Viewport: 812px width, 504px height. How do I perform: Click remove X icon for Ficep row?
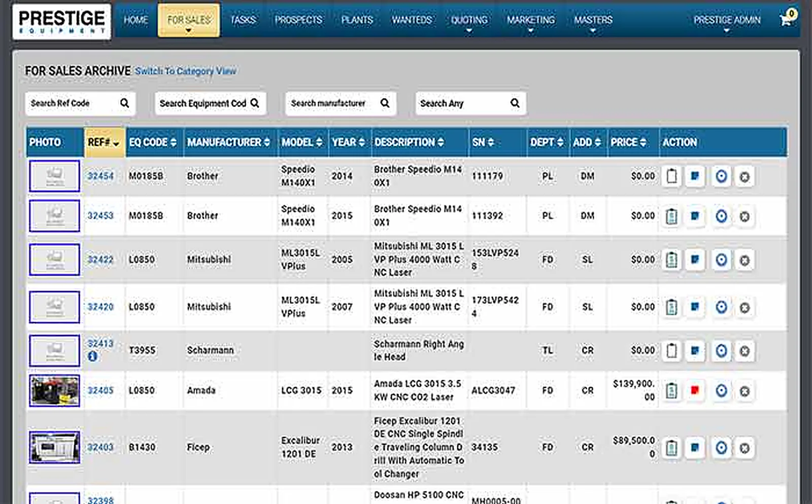point(745,448)
